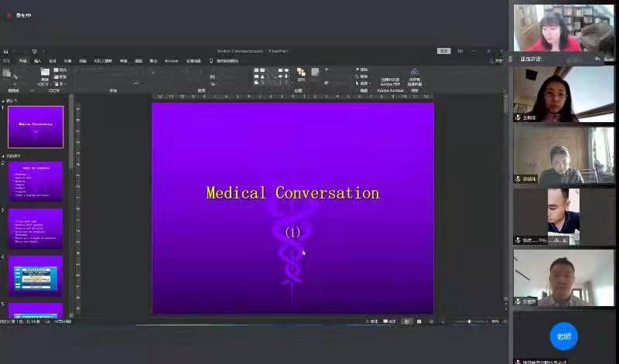
Task: Select Normal view icon in status bar
Action: click(407, 321)
